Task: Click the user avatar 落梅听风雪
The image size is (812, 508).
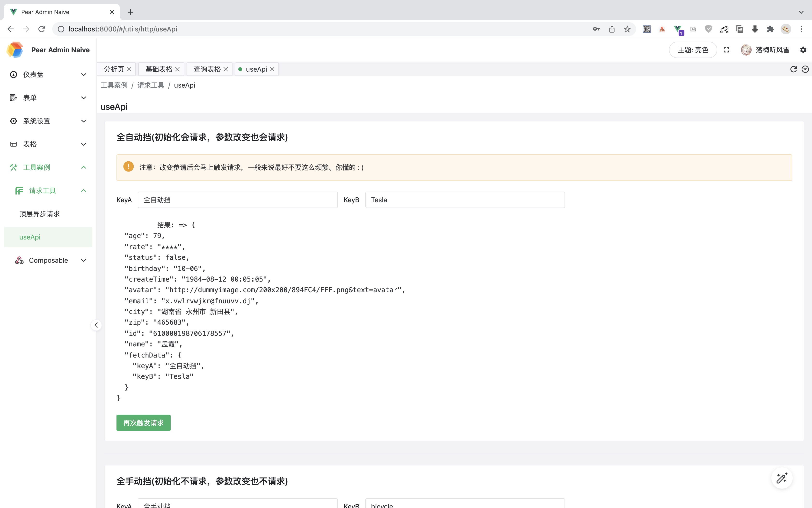Action: [x=746, y=50]
